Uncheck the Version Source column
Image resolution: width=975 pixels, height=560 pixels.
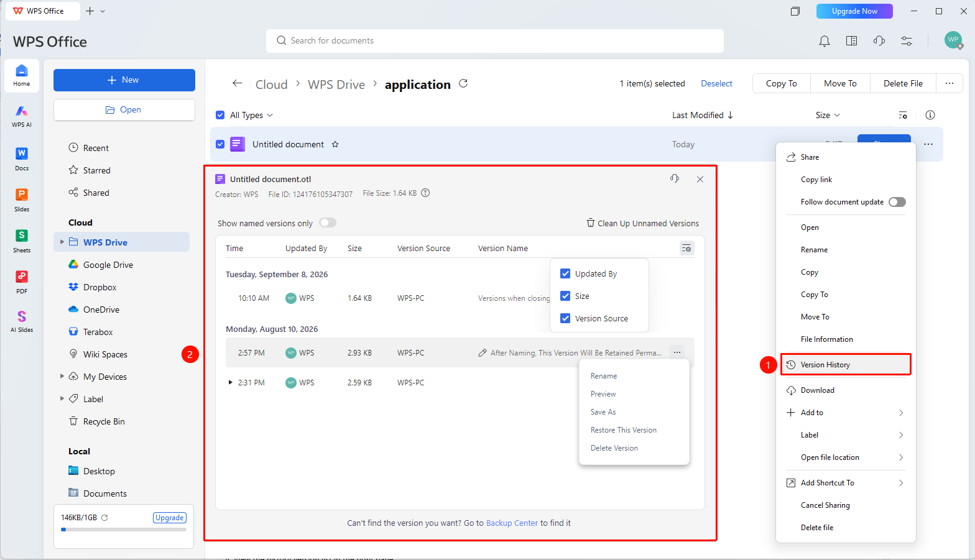click(x=565, y=318)
